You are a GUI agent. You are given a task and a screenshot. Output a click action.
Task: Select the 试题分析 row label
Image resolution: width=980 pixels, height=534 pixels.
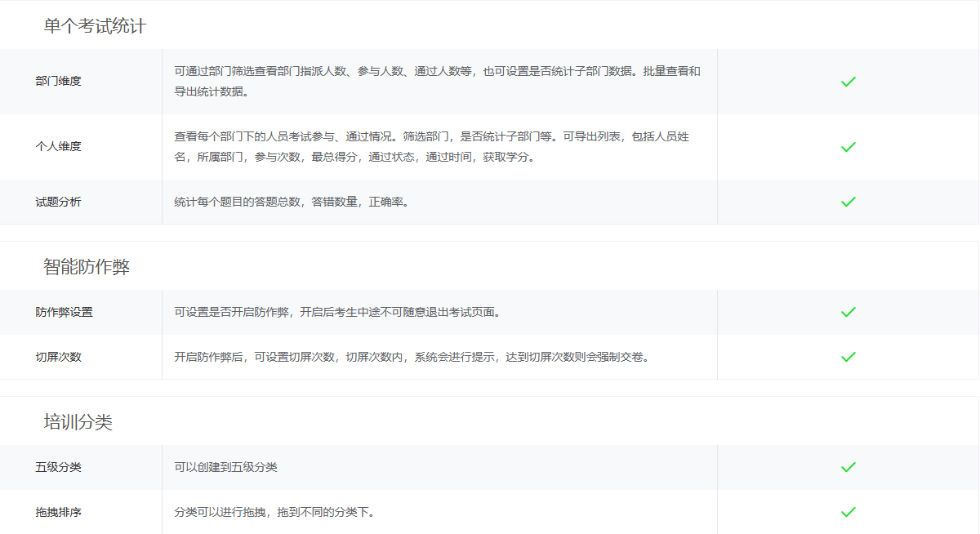click(58, 202)
